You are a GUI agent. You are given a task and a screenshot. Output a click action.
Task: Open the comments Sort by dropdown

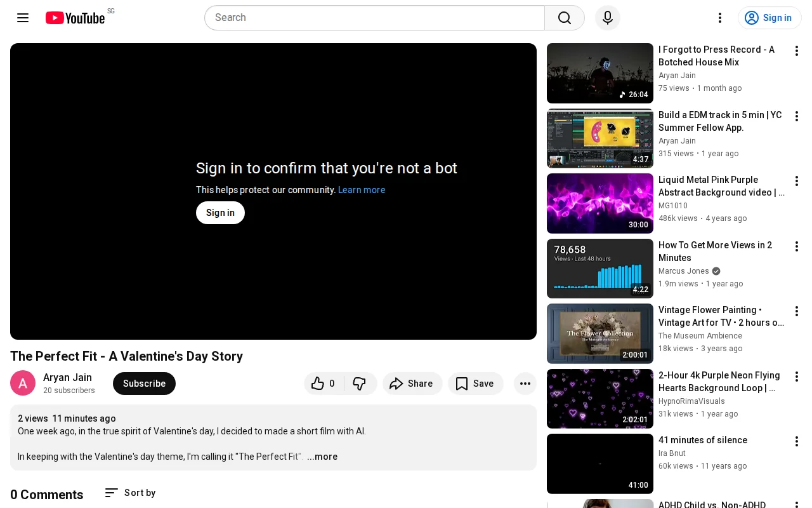pyautogui.click(x=130, y=493)
